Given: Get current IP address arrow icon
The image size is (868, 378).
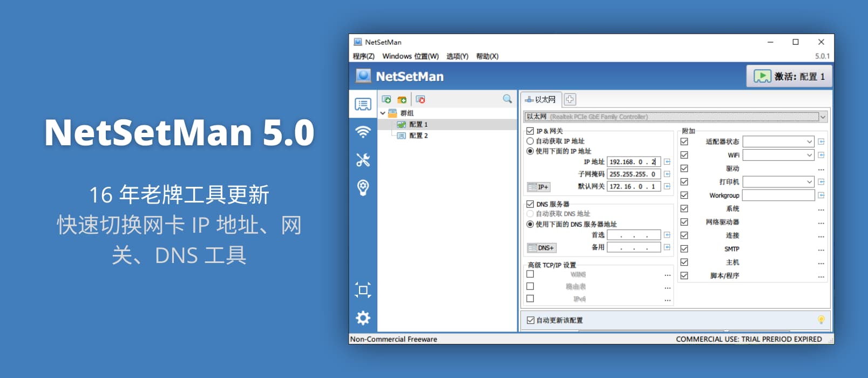Looking at the screenshot, I should [x=667, y=161].
